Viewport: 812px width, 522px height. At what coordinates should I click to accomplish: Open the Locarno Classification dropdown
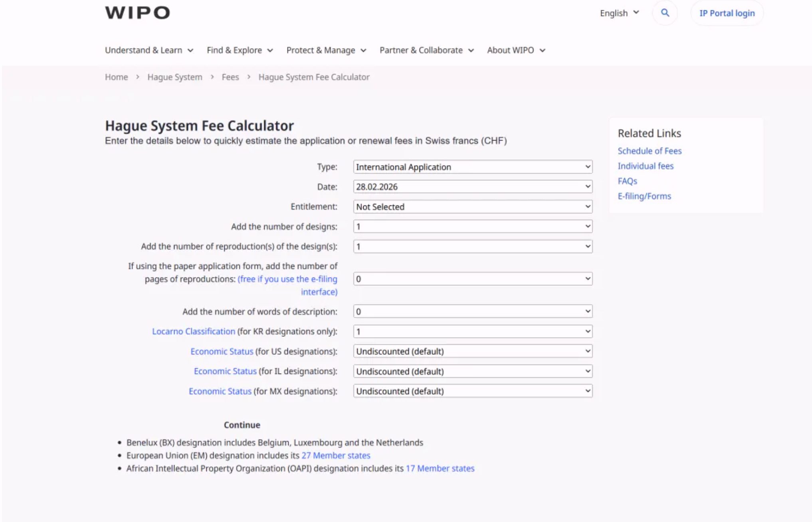(473, 332)
